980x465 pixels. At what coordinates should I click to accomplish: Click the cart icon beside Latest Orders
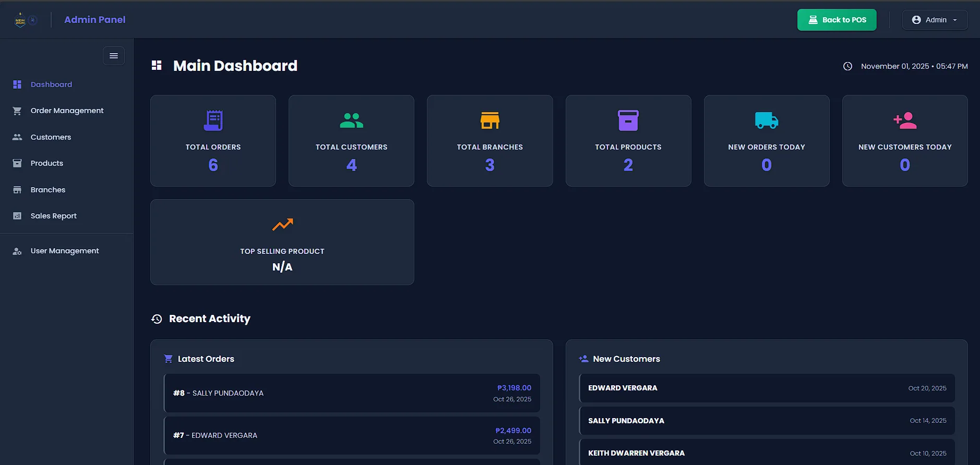pyautogui.click(x=168, y=359)
